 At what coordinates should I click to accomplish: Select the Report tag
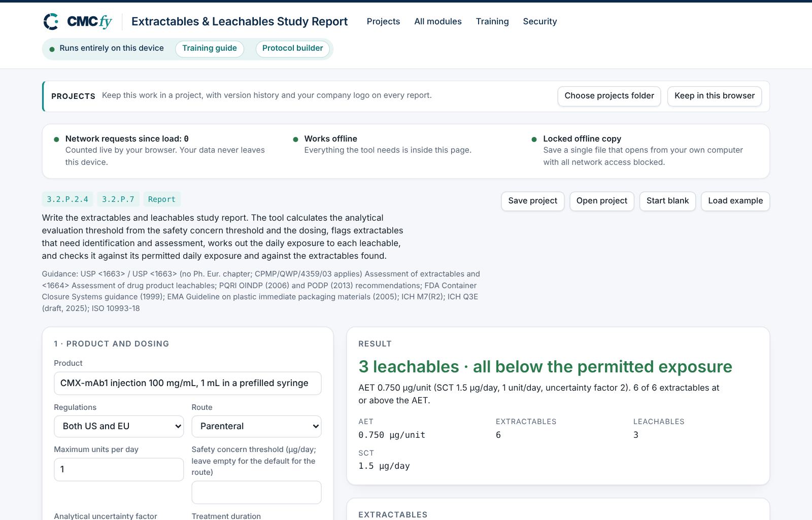coord(162,199)
